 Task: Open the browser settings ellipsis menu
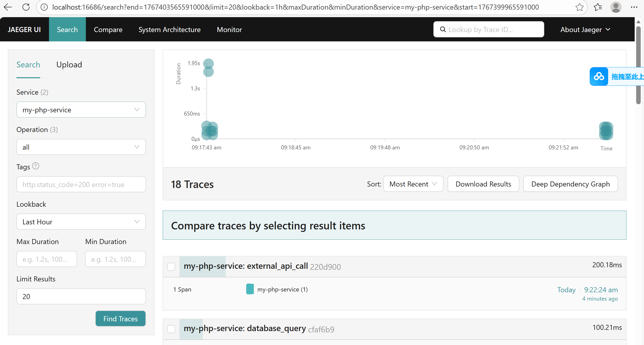[634, 7]
